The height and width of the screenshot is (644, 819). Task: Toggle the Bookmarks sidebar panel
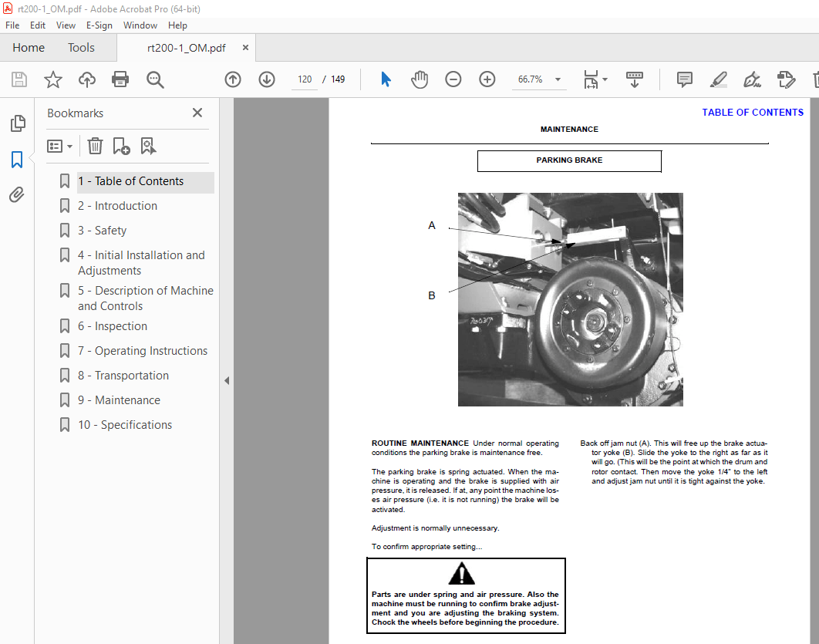point(18,159)
